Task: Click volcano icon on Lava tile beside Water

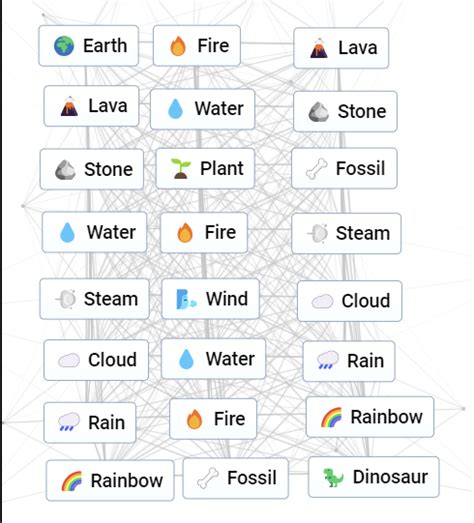Action: point(69,106)
